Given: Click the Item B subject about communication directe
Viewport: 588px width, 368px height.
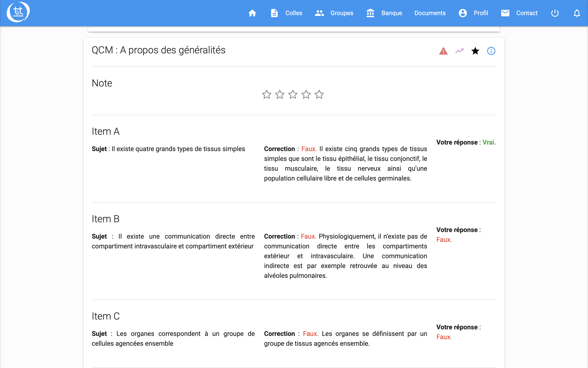Looking at the screenshot, I should point(173,241).
